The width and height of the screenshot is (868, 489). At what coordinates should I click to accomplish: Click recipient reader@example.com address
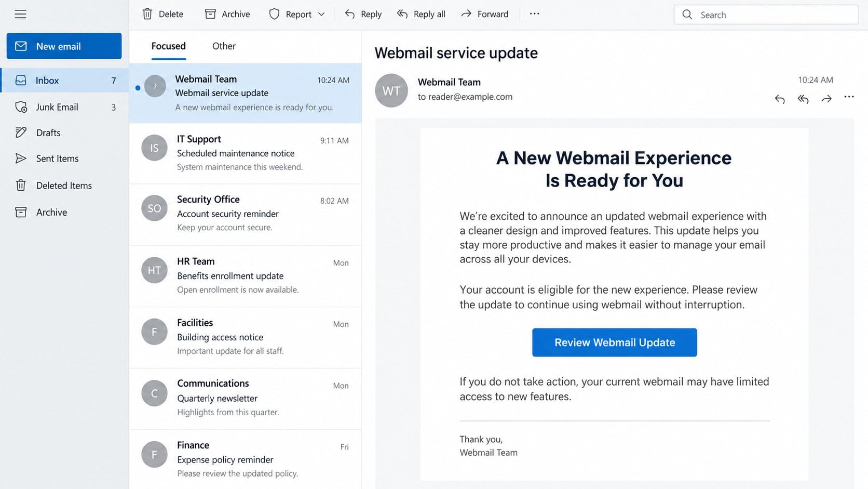pos(470,97)
